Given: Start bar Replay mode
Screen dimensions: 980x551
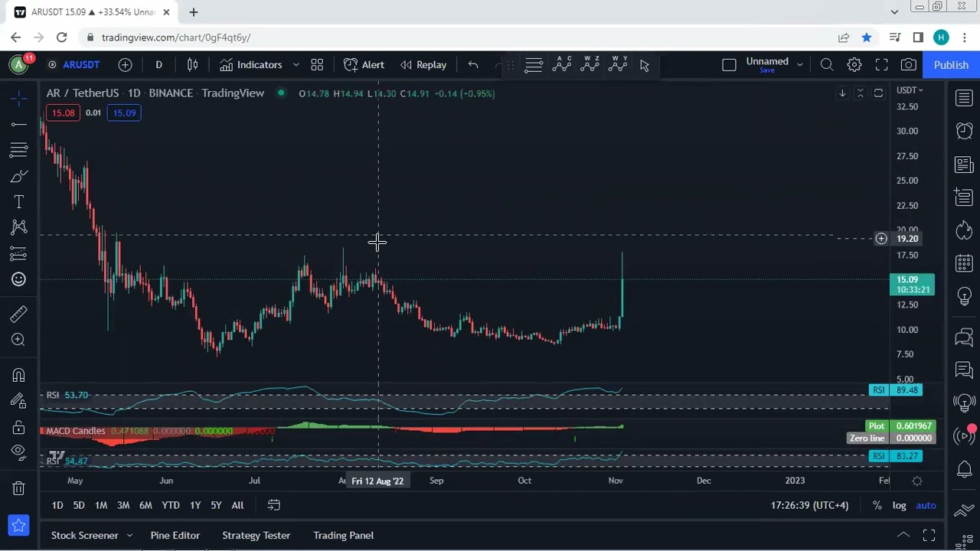Looking at the screenshot, I should (x=423, y=65).
